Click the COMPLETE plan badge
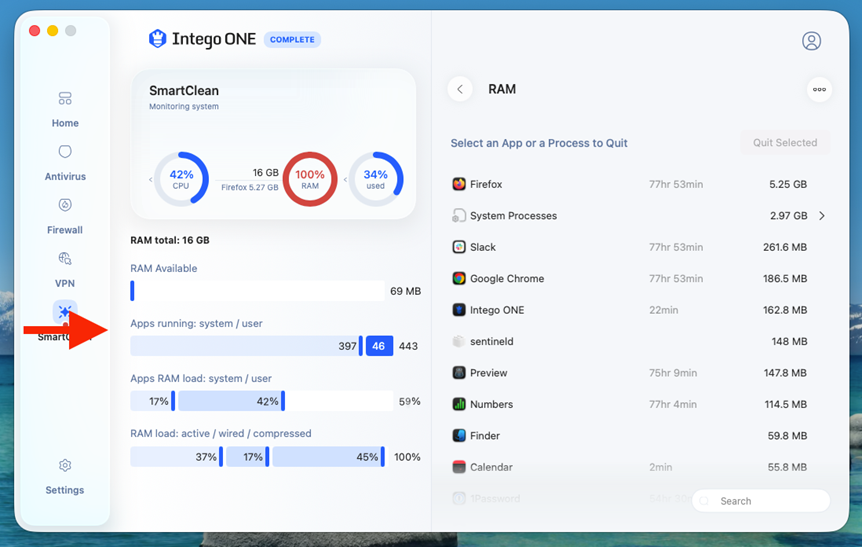This screenshot has height=547, width=862. pyautogui.click(x=292, y=40)
